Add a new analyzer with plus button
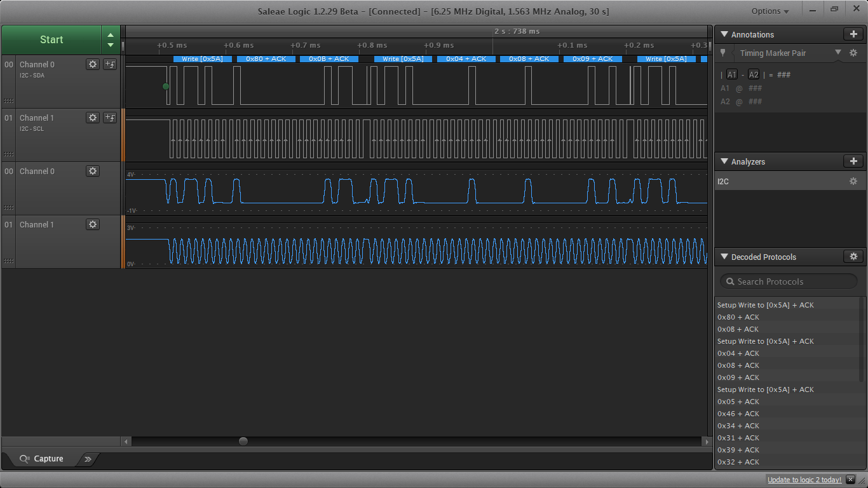868x488 pixels. click(853, 161)
